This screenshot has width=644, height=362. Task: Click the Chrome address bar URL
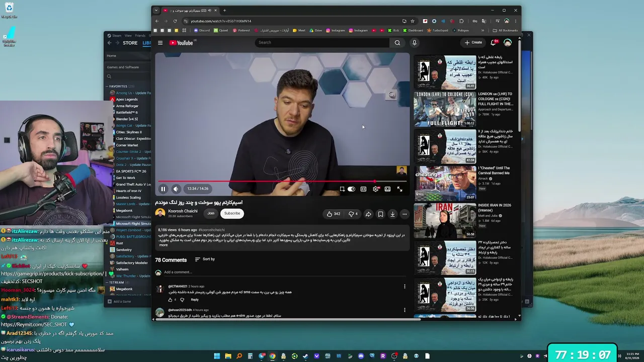(221, 21)
